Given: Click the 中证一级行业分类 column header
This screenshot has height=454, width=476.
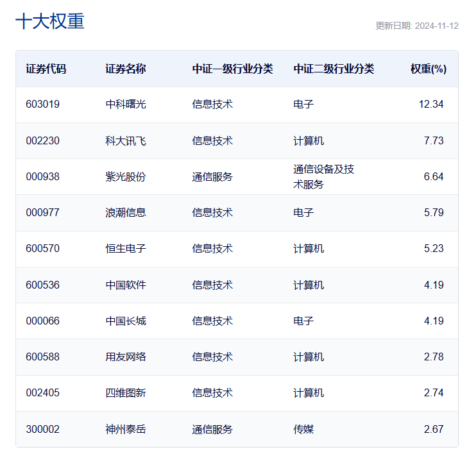Looking at the screenshot, I should pyautogui.click(x=232, y=69).
